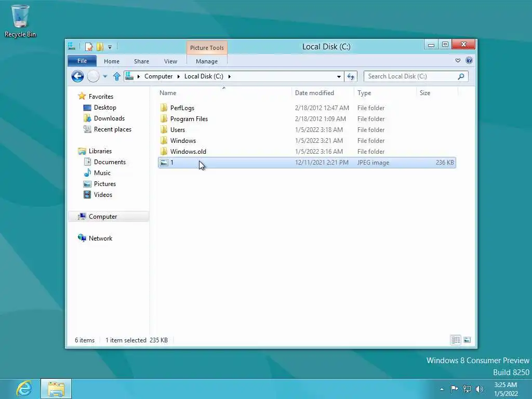Sort by Date modified column header

pos(322,92)
